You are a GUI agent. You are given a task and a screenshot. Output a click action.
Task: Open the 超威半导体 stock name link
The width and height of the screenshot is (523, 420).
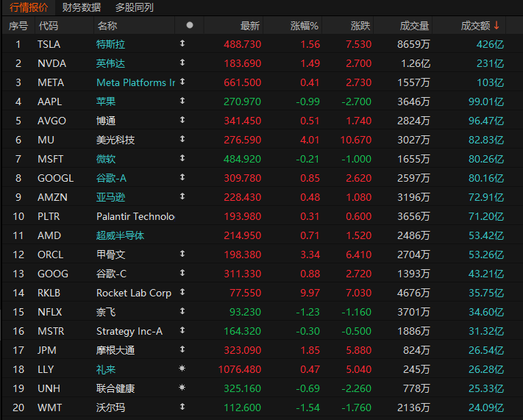coord(120,235)
